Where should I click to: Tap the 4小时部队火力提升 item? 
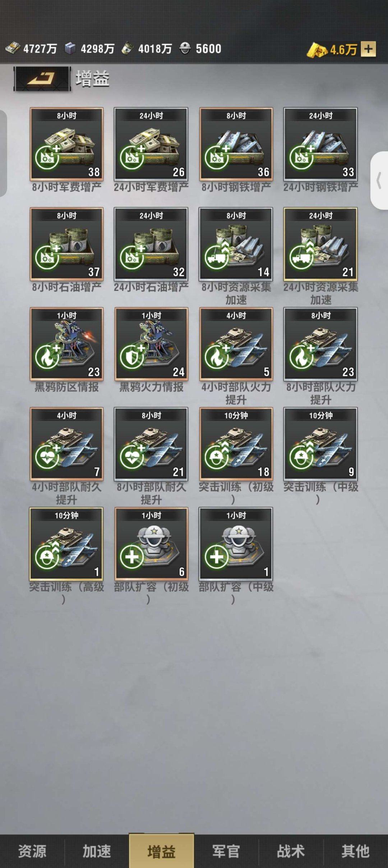tap(236, 344)
